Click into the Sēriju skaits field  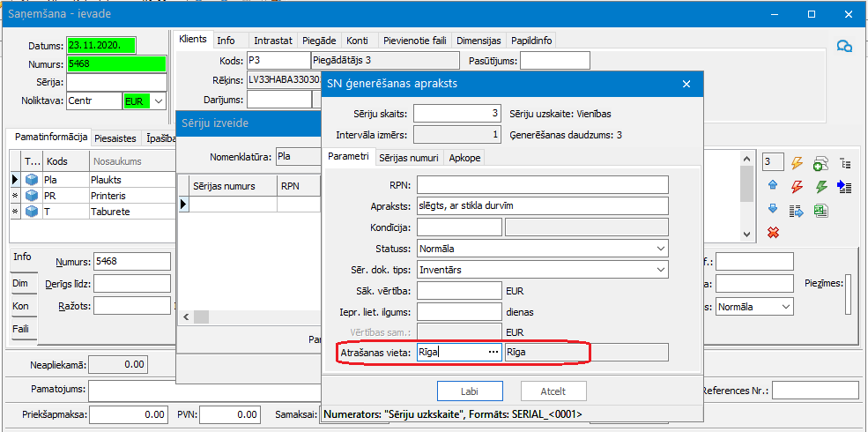pyautogui.click(x=458, y=114)
